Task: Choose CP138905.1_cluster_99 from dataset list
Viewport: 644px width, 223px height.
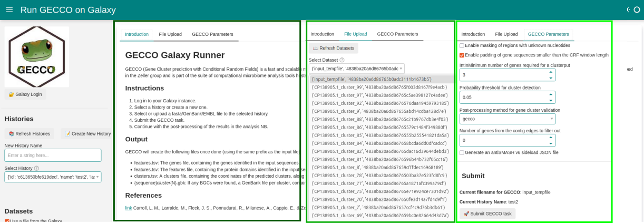Action: tap(379, 88)
